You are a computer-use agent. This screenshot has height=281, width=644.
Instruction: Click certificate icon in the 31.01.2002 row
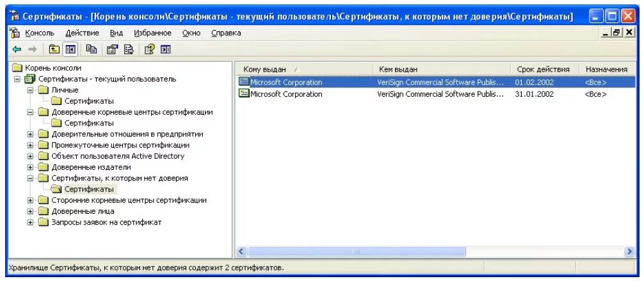[x=243, y=93]
